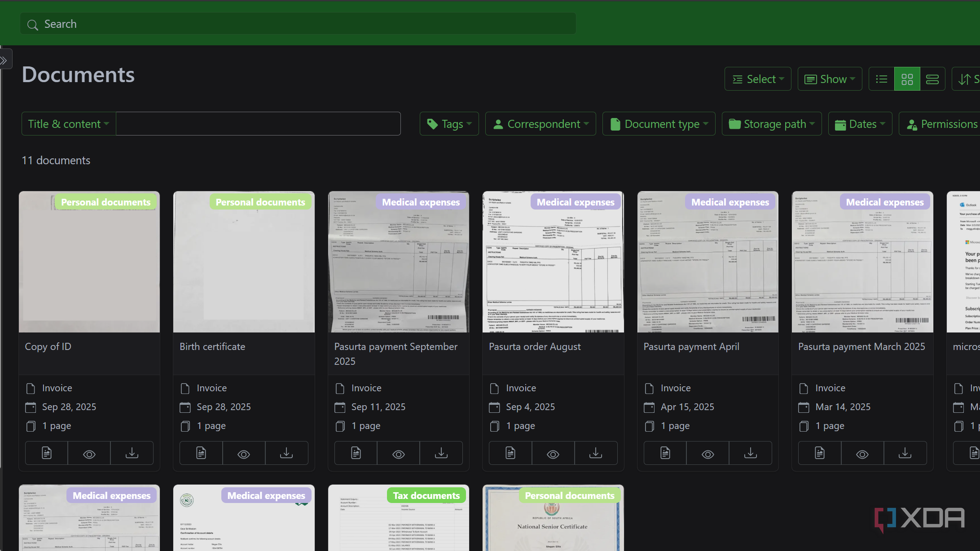Viewport: 980px width, 551px height.
Task: Open the Show display options menu
Action: pos(830,79)
